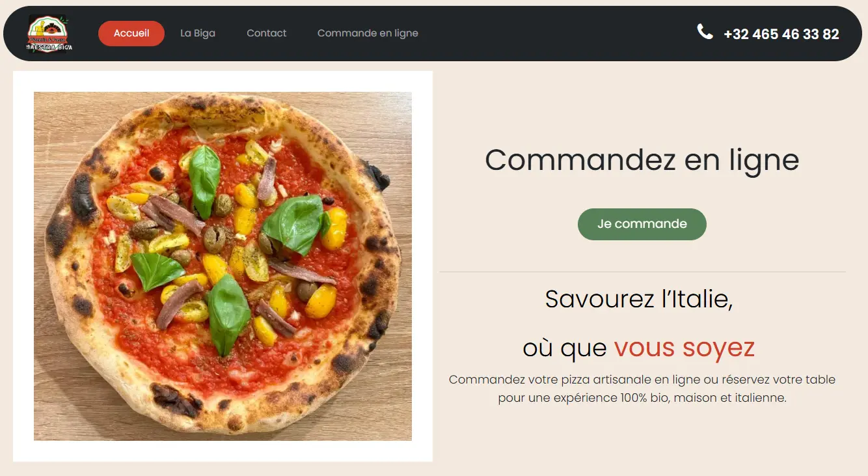This screenshot has width=868, height=476.
Task: Click the red 'vous soyez' text
Action: point(685,348)
